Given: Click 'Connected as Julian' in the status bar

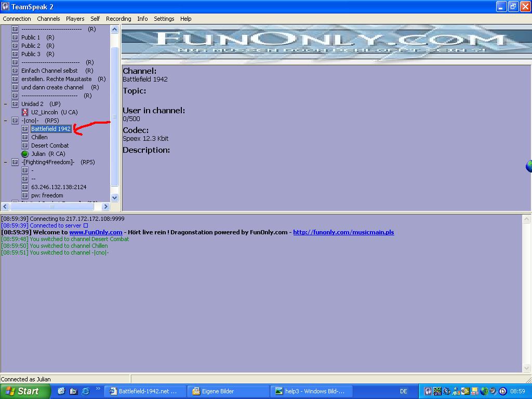Looking at the screenshot, I should point(26,379).
